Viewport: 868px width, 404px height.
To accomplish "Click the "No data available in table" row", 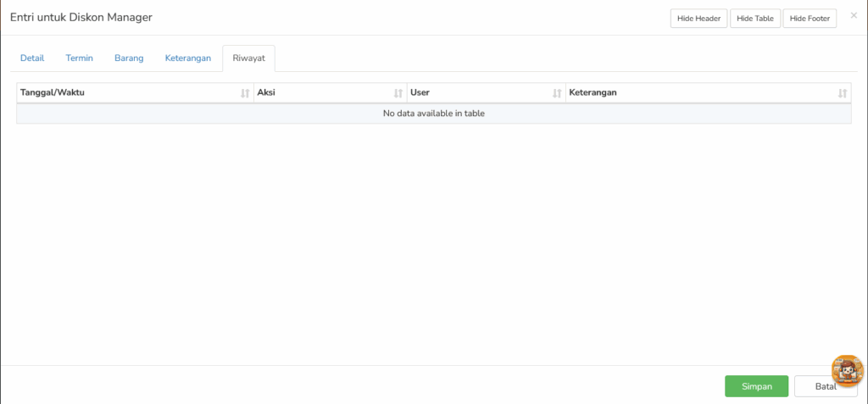I will pos(433,113).
